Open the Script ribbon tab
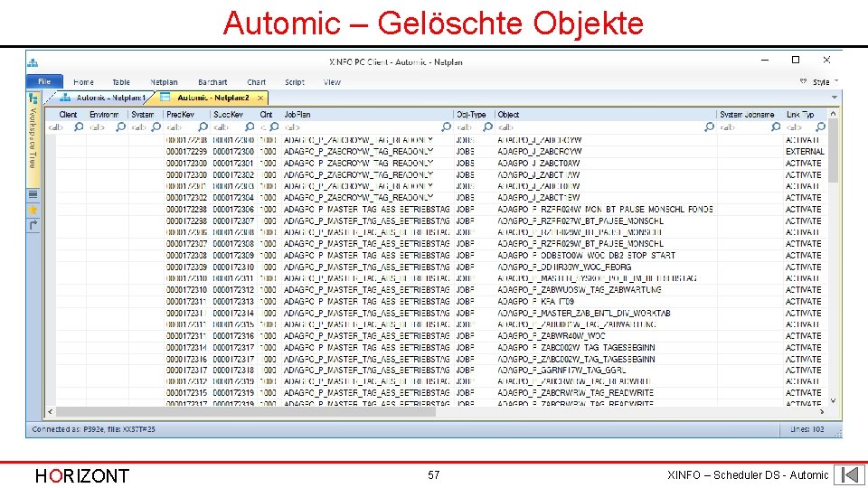The image size is (868, 488). pos(295,82)
